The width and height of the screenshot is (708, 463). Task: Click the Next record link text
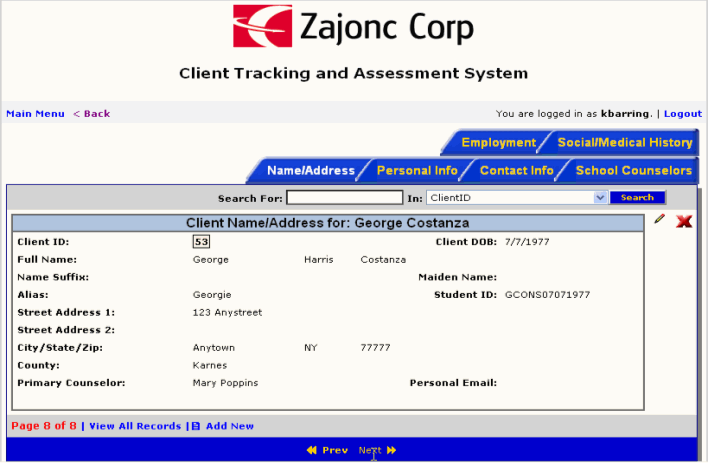370,450
